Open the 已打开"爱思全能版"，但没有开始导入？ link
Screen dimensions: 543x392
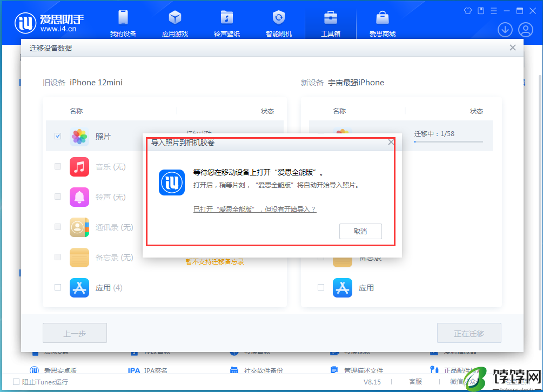tap(255, 209)
